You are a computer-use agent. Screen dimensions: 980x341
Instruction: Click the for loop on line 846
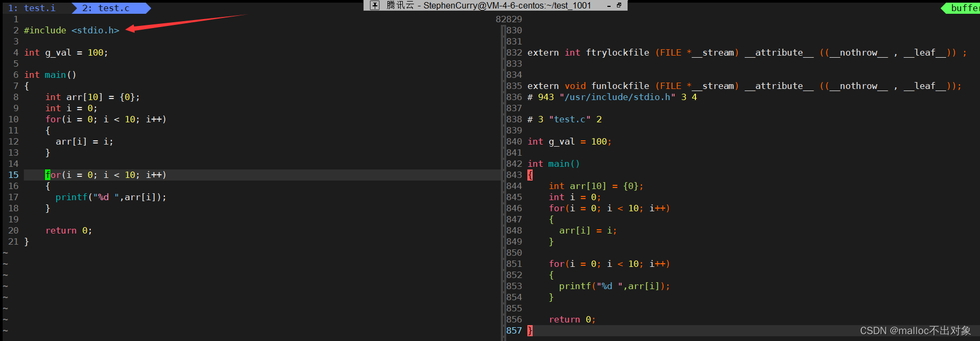(x=610, y=208)
